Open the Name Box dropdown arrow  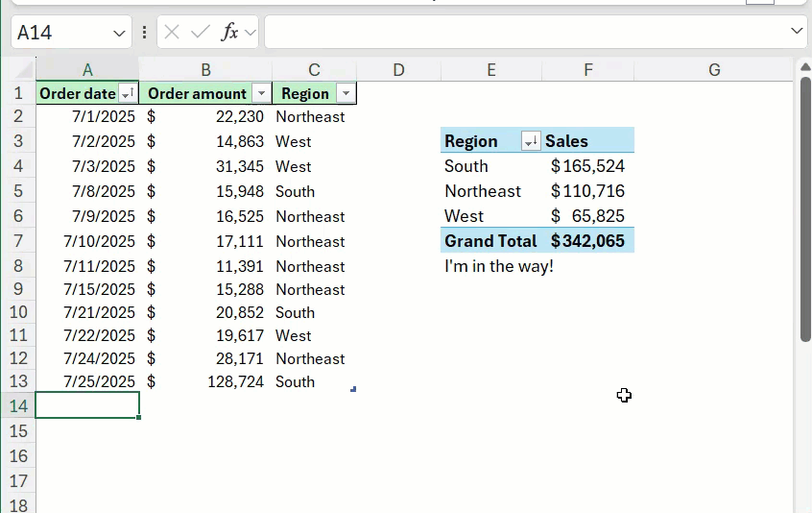[x=119, y=34]
